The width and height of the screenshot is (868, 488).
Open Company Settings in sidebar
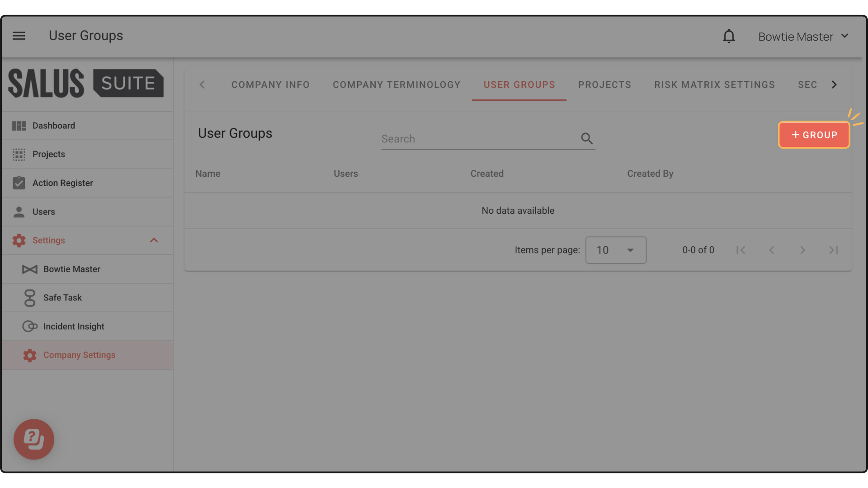coord(79,355)
